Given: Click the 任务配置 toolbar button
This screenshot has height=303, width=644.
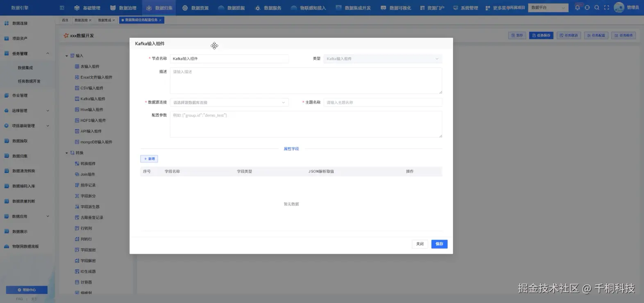Looking at the screenshot, I should [x=596, y=36].
